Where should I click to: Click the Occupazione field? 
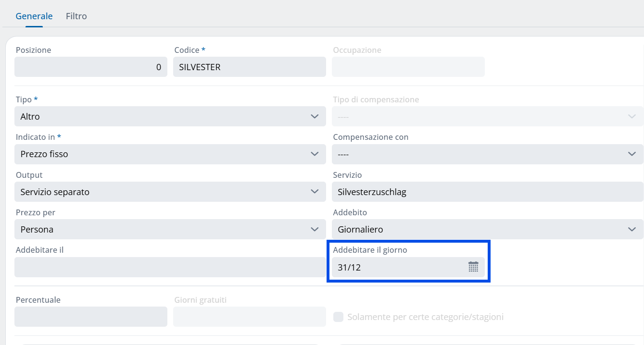coord(408,67)
